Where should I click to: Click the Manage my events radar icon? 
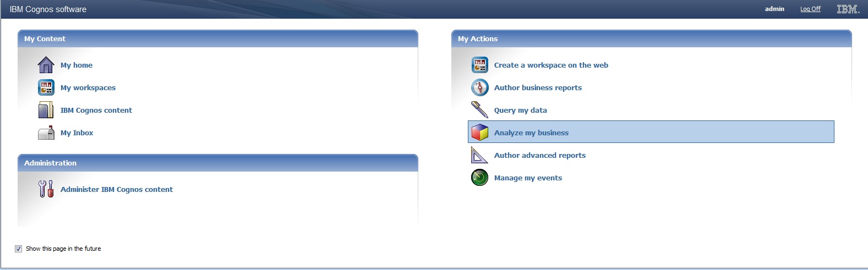point(479,178)
